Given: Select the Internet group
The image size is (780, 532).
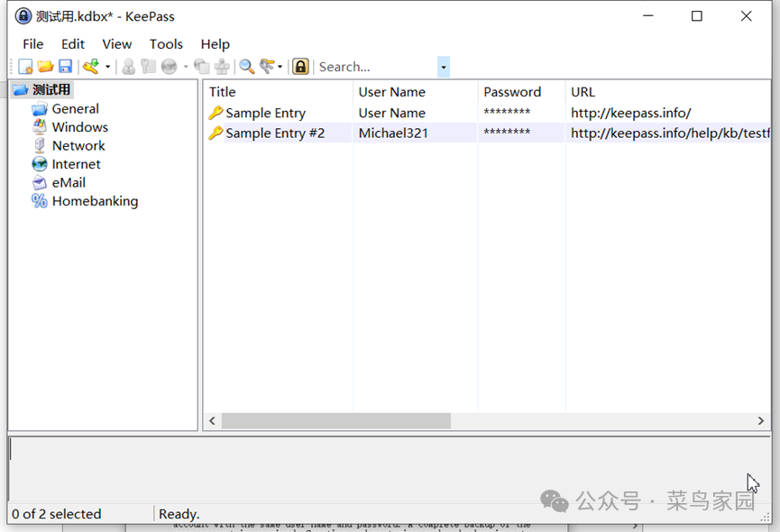Looking at the screenshot, I should (x=76, y=164).
